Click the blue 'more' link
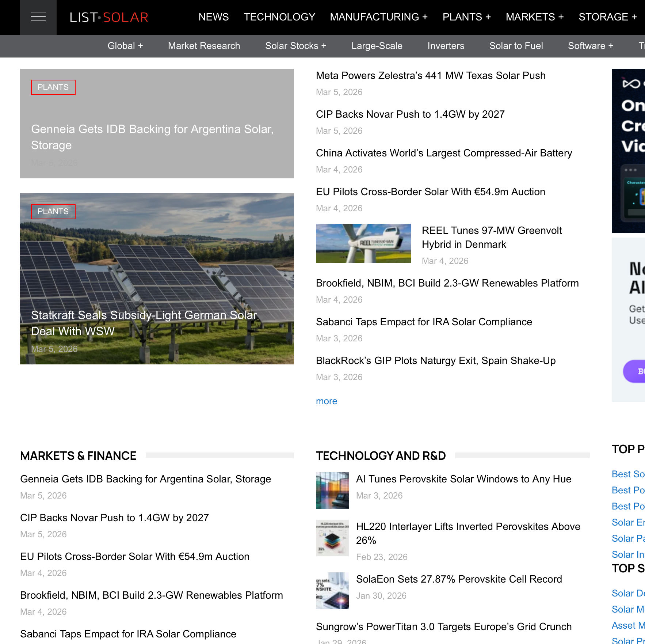Image resolution: width=645 pixels, height=644 pixels. [327, 401]
